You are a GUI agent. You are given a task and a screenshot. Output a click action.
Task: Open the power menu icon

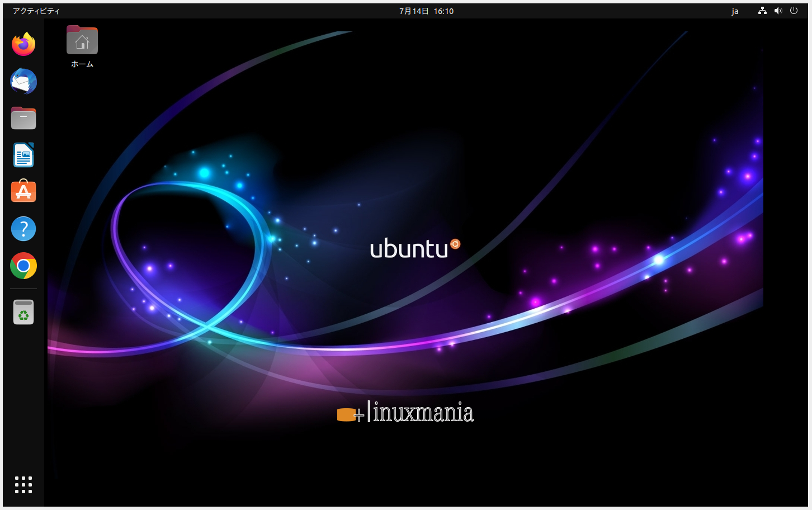click(794, 11)
